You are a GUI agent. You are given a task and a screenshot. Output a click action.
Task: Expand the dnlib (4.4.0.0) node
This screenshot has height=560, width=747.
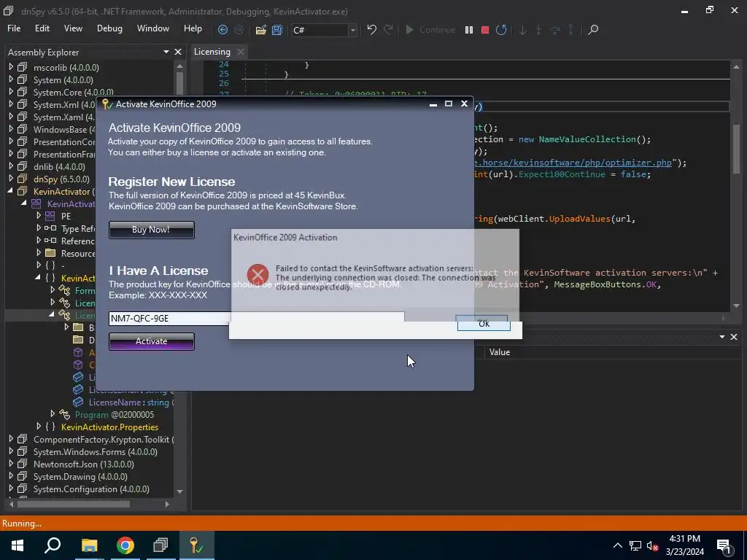pos(11,166)
